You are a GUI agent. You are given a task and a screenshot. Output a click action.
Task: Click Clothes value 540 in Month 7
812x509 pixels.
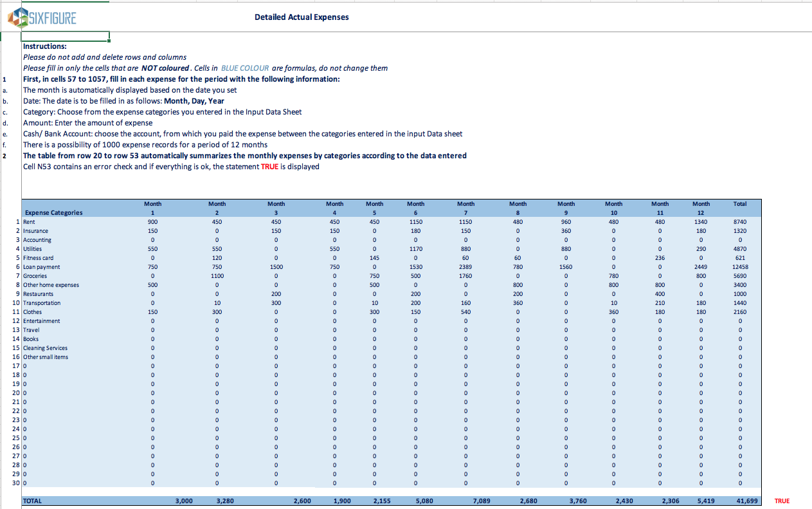point(466,312)
